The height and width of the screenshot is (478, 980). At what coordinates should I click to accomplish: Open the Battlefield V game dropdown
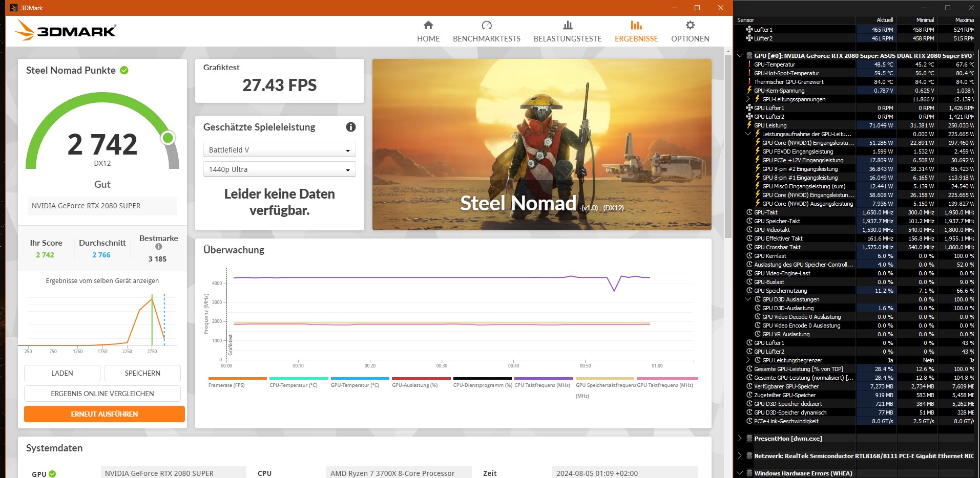pyautogui.click(x=280, y=149)
